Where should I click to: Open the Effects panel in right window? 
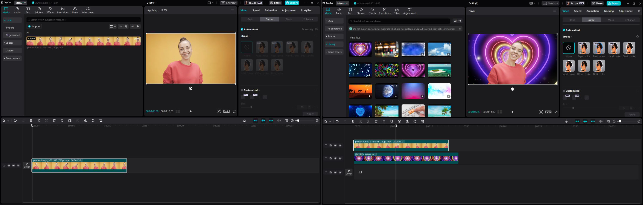click(372, 11)
